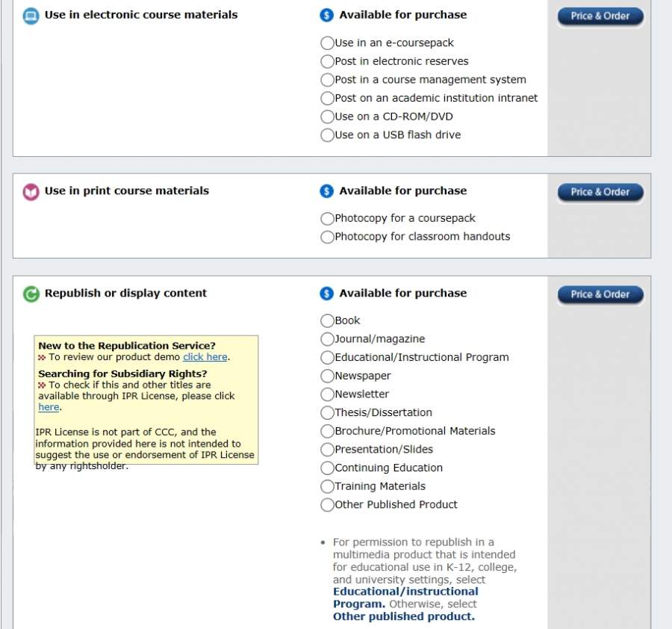Viewport: 672px width, 629px height.
Task: Click the electronic course materials computer icon
Action: click(x=31, y=16)
